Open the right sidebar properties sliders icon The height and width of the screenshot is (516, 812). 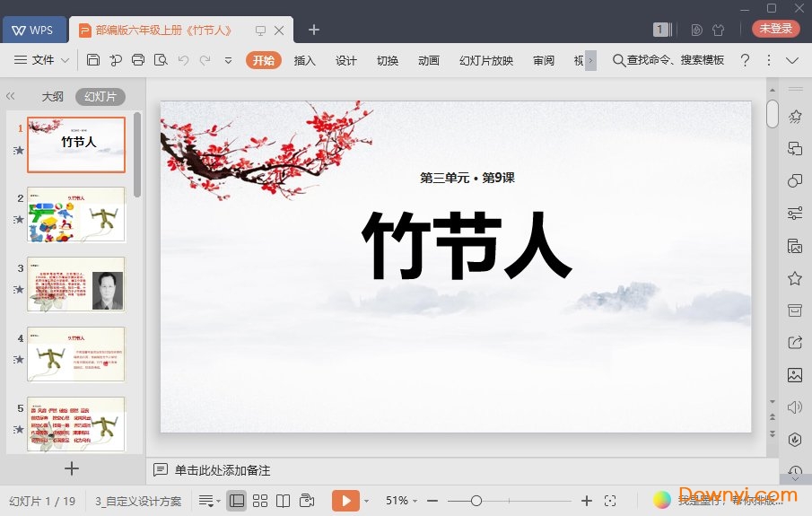[x=795, y=213]
